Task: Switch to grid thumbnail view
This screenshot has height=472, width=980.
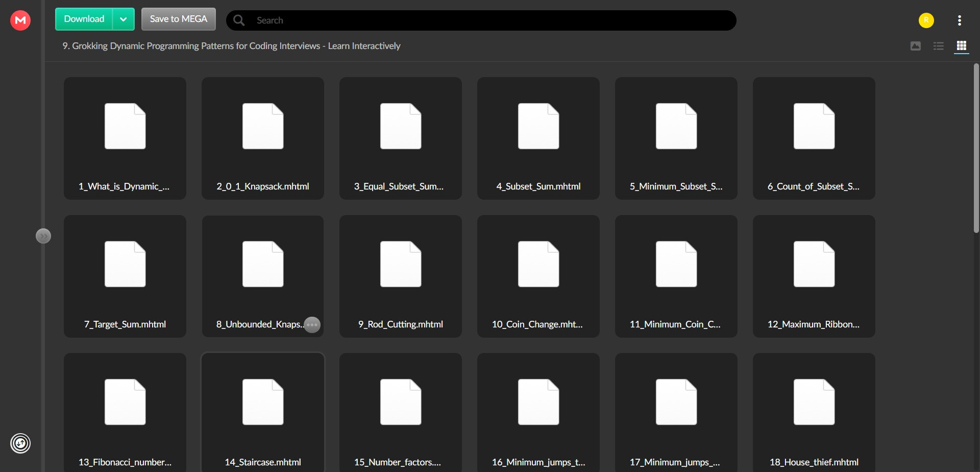Action: point(962,46)
